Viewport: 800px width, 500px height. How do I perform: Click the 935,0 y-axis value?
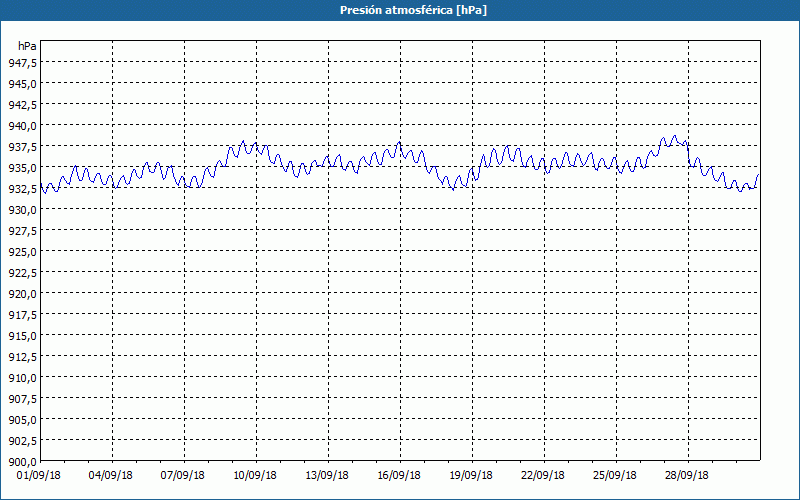22,168
